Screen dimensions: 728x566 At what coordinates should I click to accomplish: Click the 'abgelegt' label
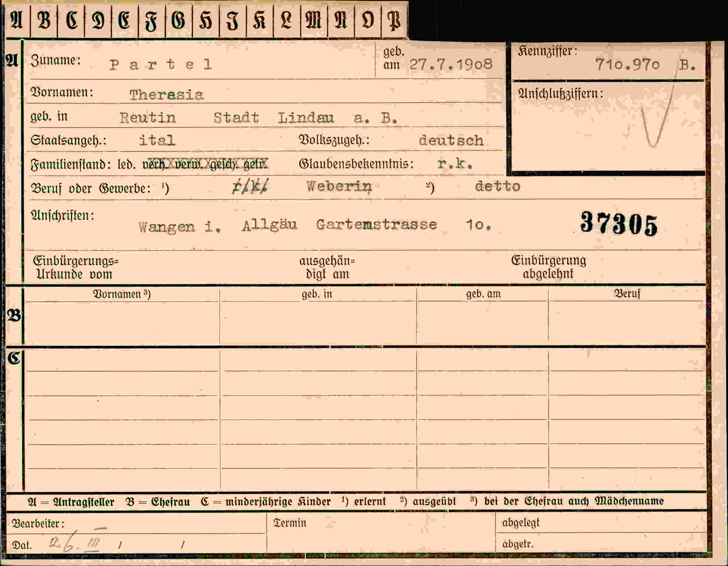(521, 523)
